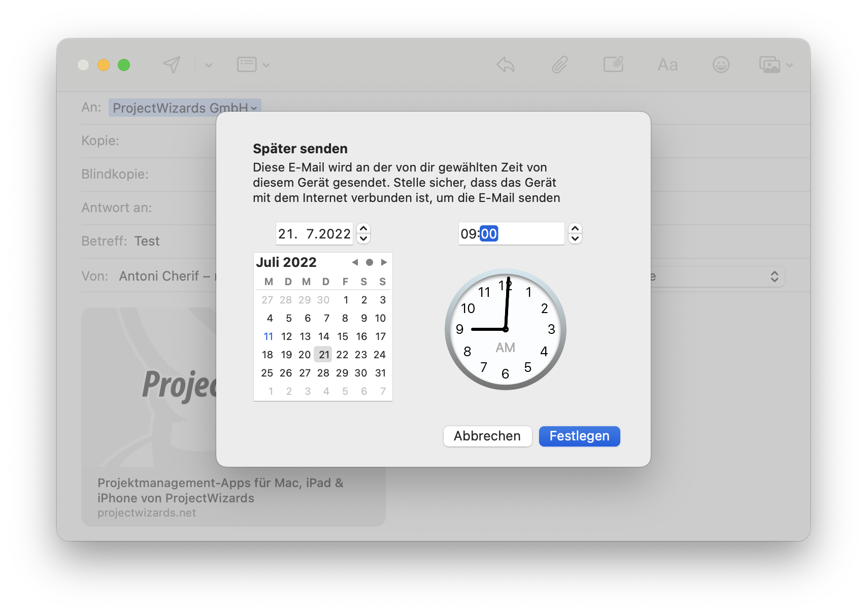The width and height of the screenshot is (867, 616).
Task: Click the time stepper next to 09:00
Action: coord(575,233)
